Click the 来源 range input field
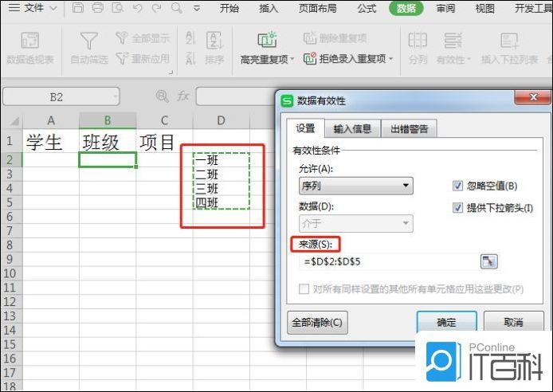This screenshot has width=553, height=392. (388, 261)
